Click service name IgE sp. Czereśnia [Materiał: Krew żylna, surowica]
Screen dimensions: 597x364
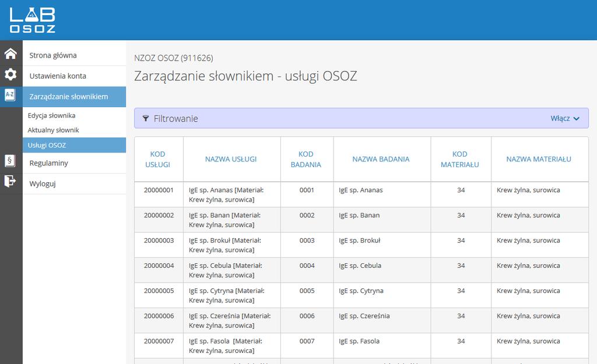click(x=230, y=320)
